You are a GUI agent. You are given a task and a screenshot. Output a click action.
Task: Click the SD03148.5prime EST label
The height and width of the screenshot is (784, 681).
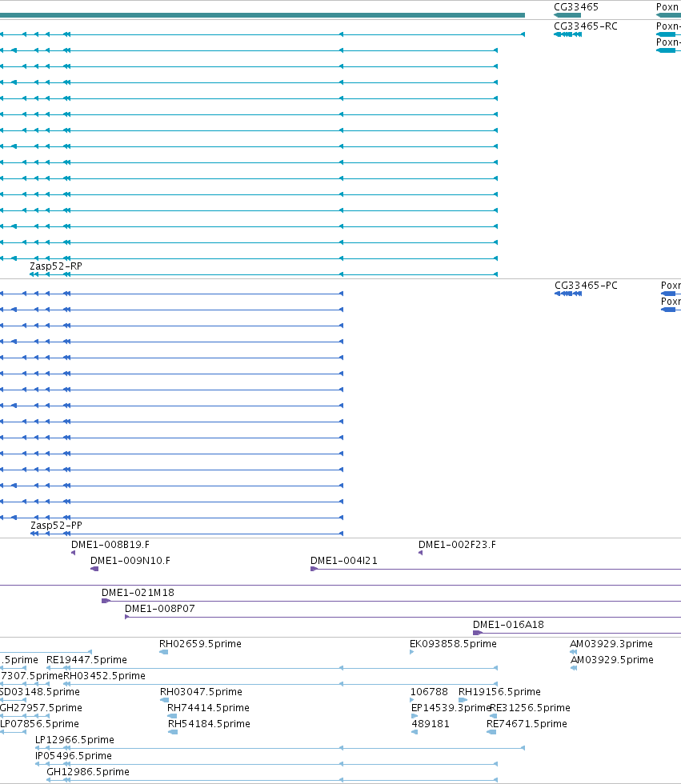click(40, 691)
